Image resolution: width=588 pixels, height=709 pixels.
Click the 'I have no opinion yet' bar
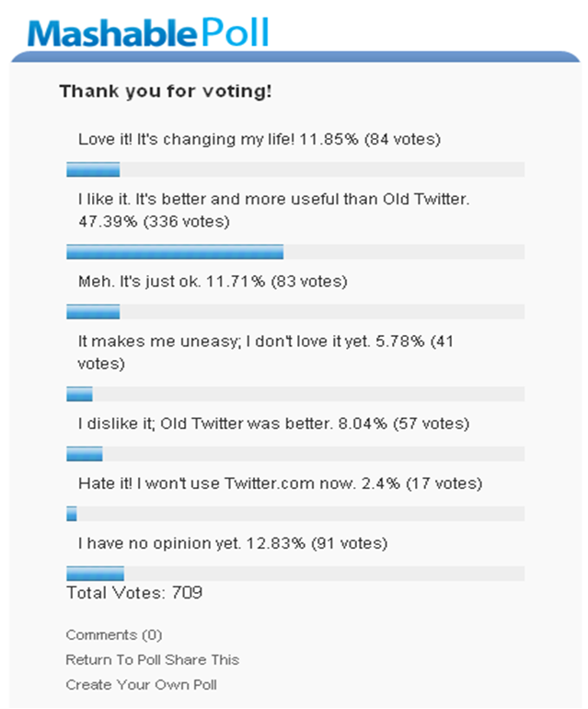tap(295, 574)
